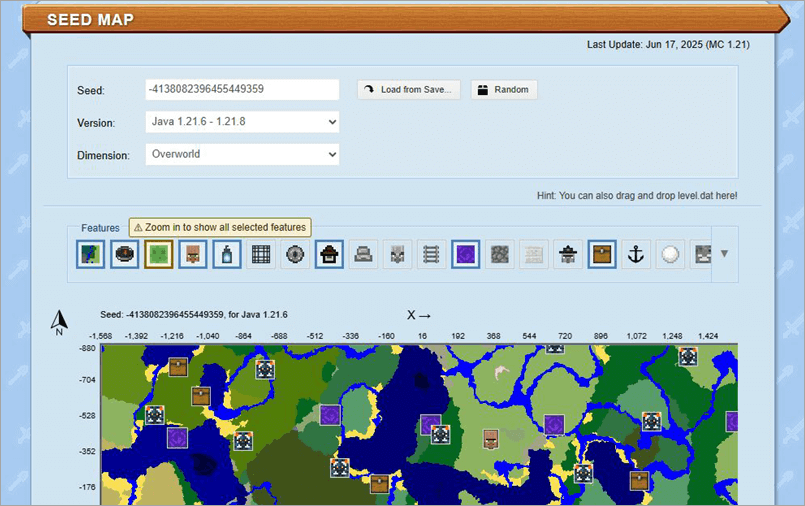Toggle the biomes map feature icon

pyautogui.click(x=91, y=254)
